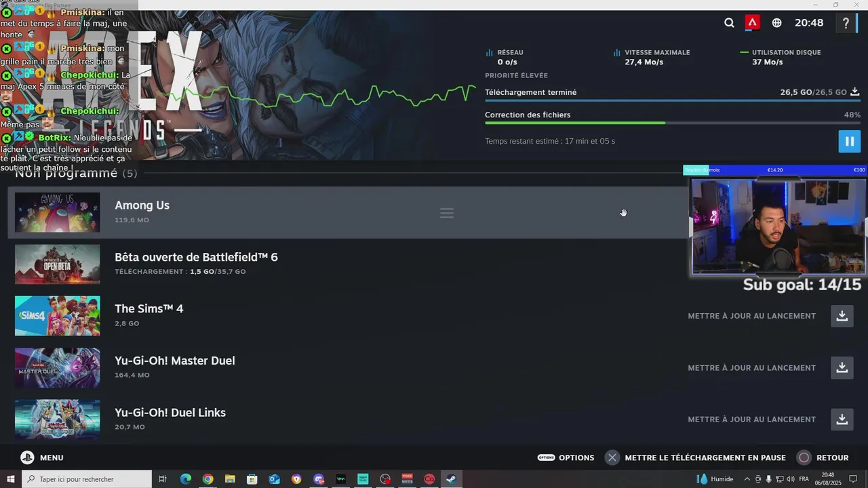
Task: Select The Sims 4 thumbnail
Action: click(58, 316)
